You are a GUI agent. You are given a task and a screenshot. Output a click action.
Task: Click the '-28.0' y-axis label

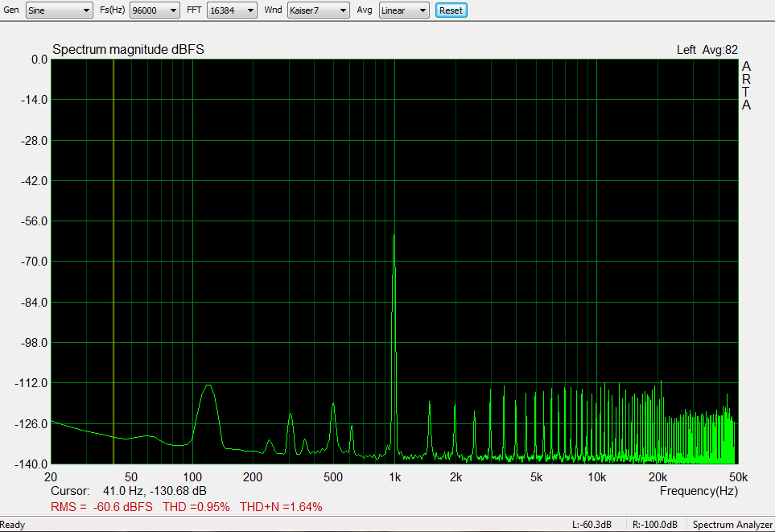[x=34, y=141]
